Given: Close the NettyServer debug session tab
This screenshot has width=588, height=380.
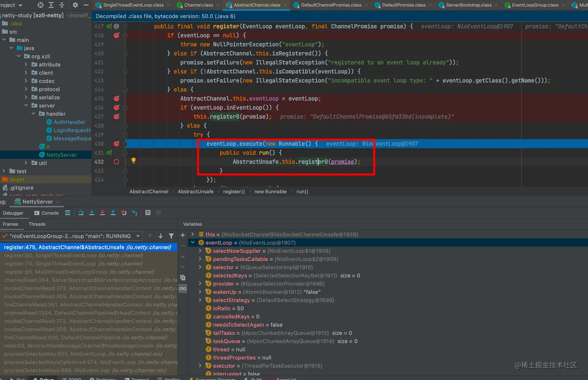Looking at the screenshot, I should (58, 202).
